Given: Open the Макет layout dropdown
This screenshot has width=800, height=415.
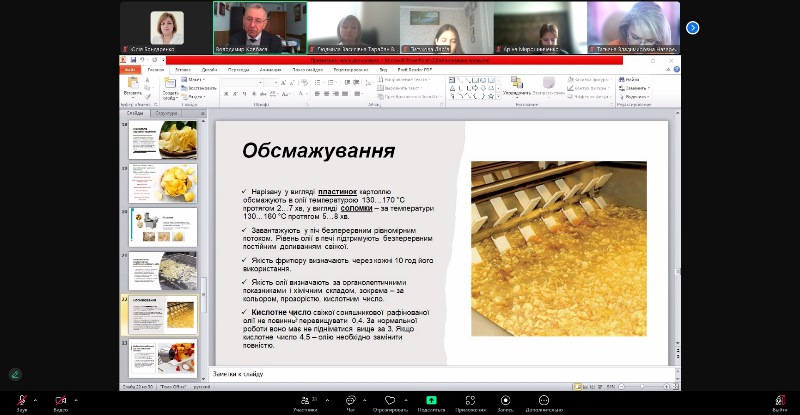Looking at the screenshot, I should pyautogui.click(x=193, y=80).
